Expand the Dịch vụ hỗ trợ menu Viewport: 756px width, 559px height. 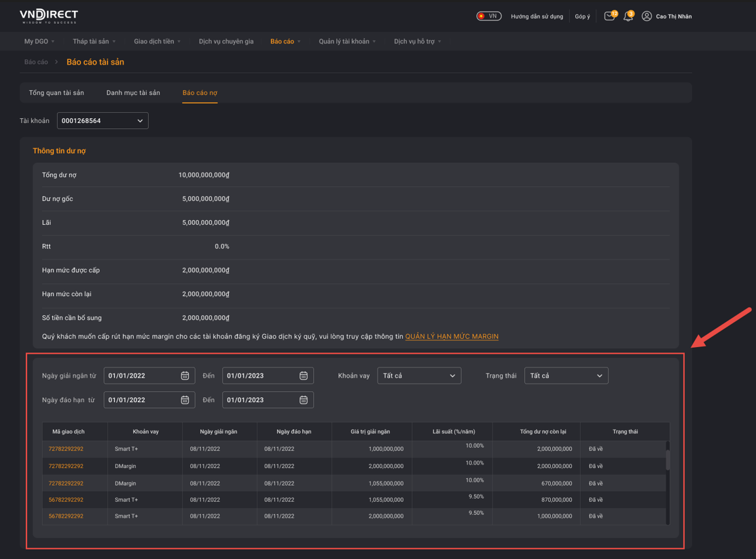click(418, 41)
